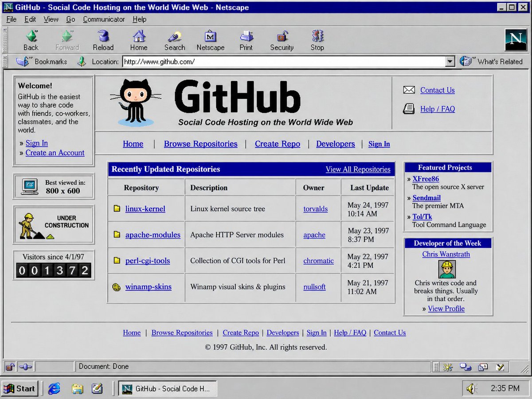Screen dimensions: 532x399
Task: Click the apache-modules folder icon
Action: 117,235
